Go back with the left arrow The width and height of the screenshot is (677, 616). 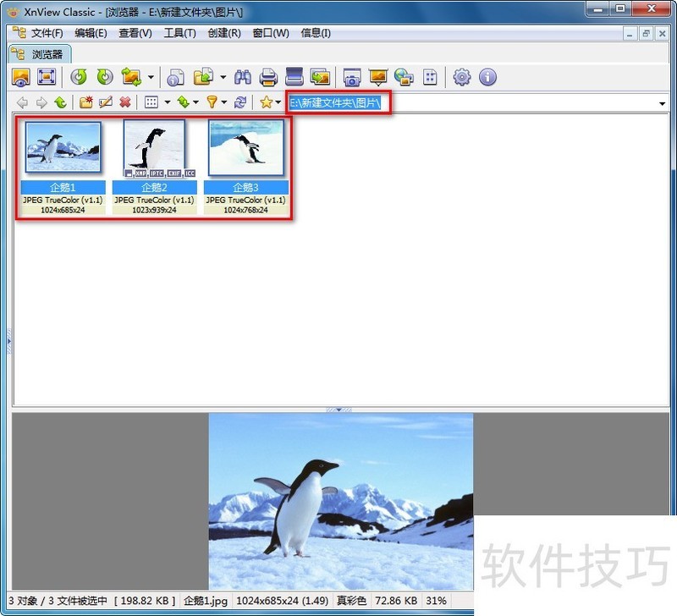point(23,102)
